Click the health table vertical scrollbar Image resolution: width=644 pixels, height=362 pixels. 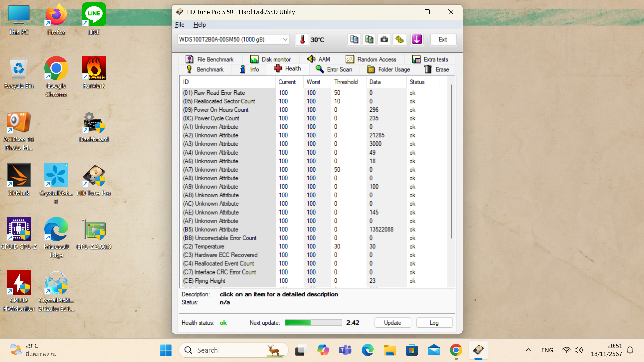pos(451,162)
